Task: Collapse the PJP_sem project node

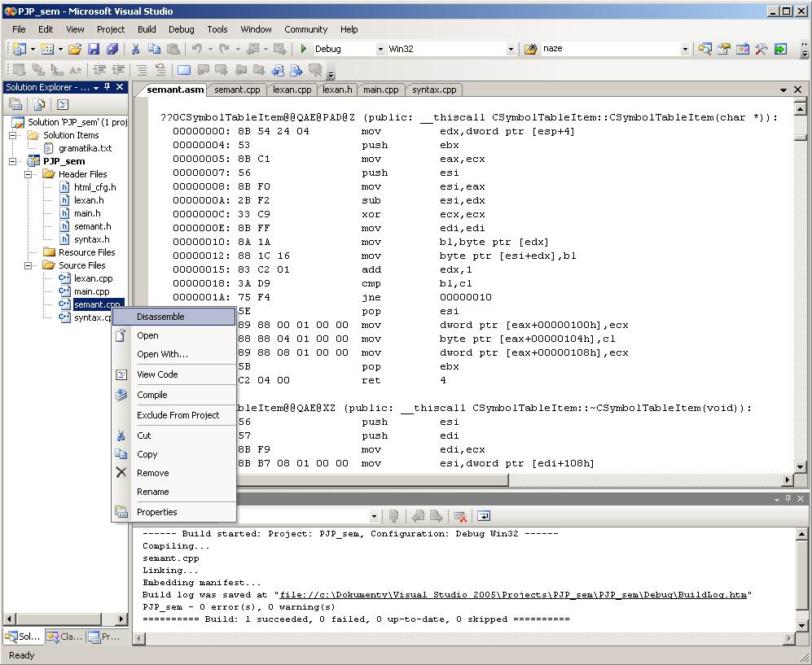Action: pos(12,161)
